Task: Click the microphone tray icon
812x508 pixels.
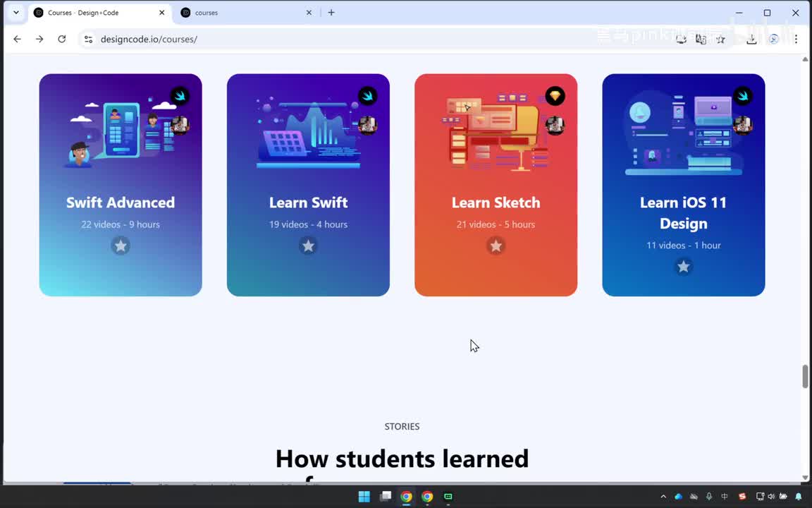Action: point(709,497)
